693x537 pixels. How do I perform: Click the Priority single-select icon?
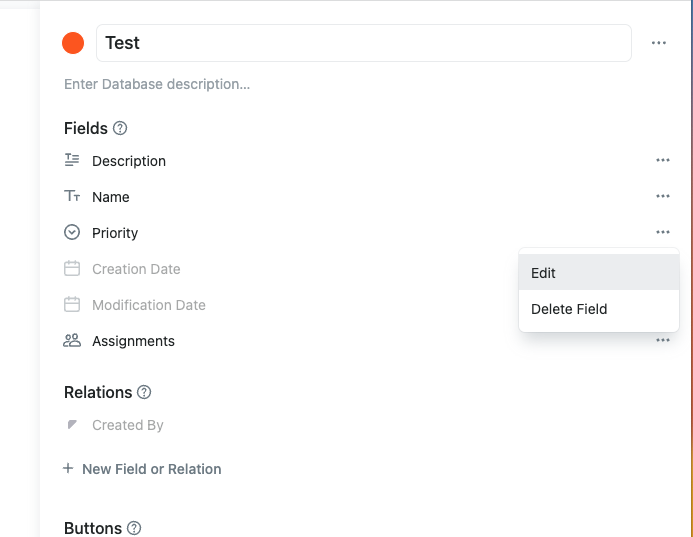pos(72,233)
